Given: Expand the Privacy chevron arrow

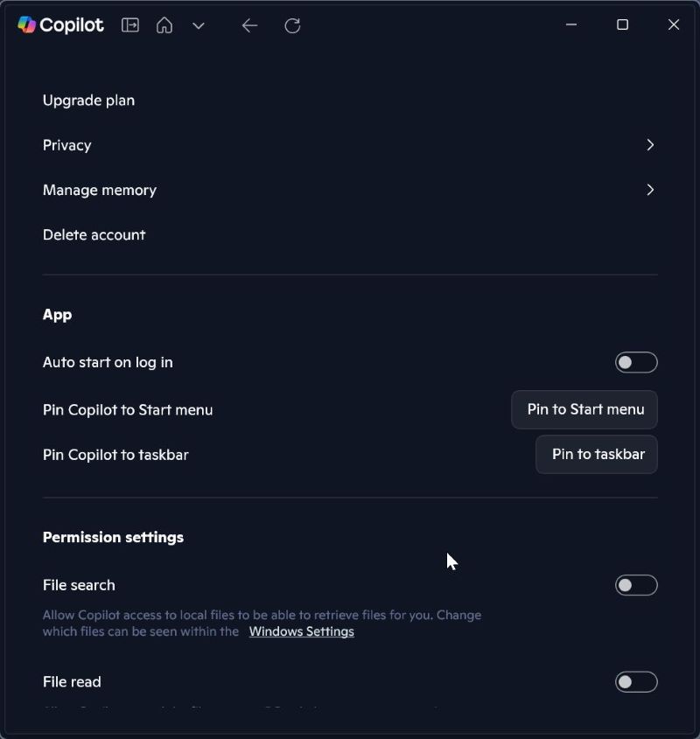Looking at the screenshot, I should [x=650, y=145].
